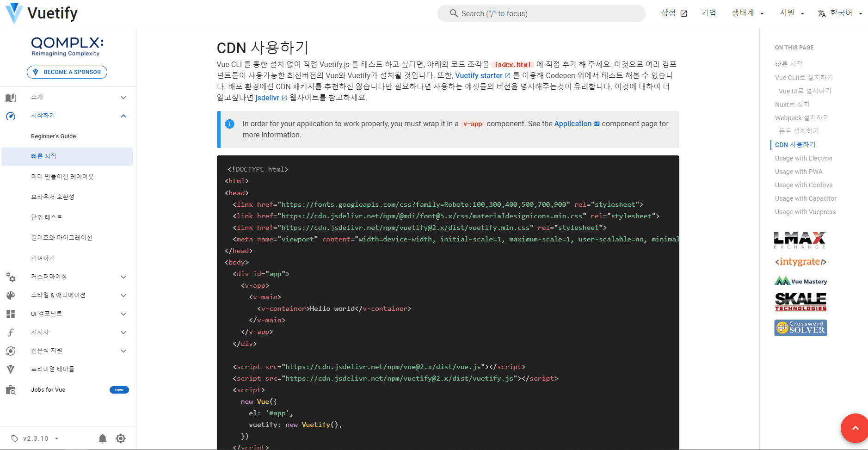Open the Application component link
The width and height of the screenshot is (868, 450).
577,124
